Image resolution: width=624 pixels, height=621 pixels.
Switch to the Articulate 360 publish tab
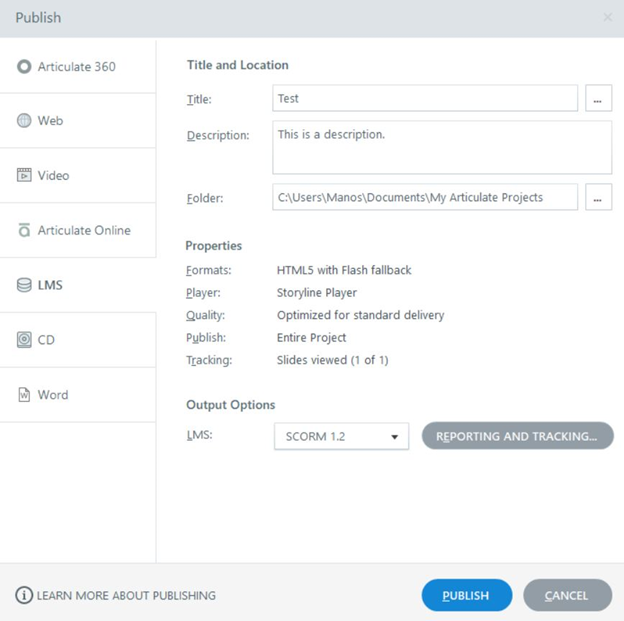point(78,66)
